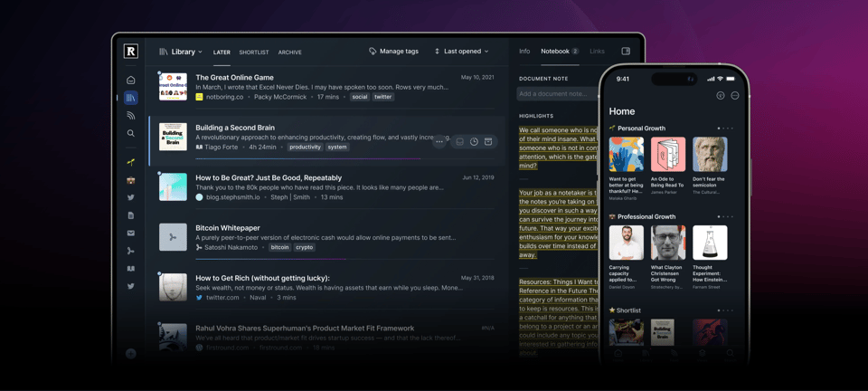The image size is (868, 391).
Task: Open the briefcase view icon in the sidebar
Action: click(x=130, y=180)
